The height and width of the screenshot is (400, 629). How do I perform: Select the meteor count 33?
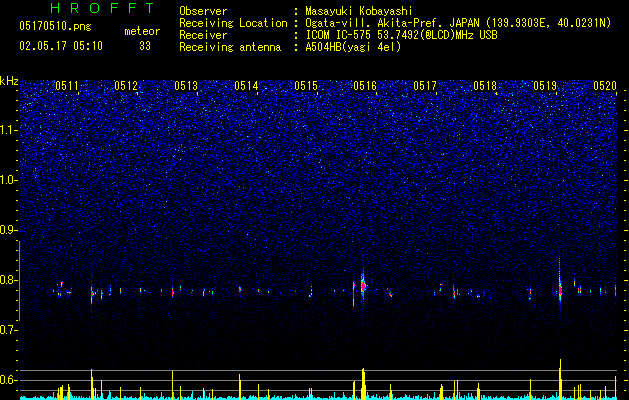145,46
